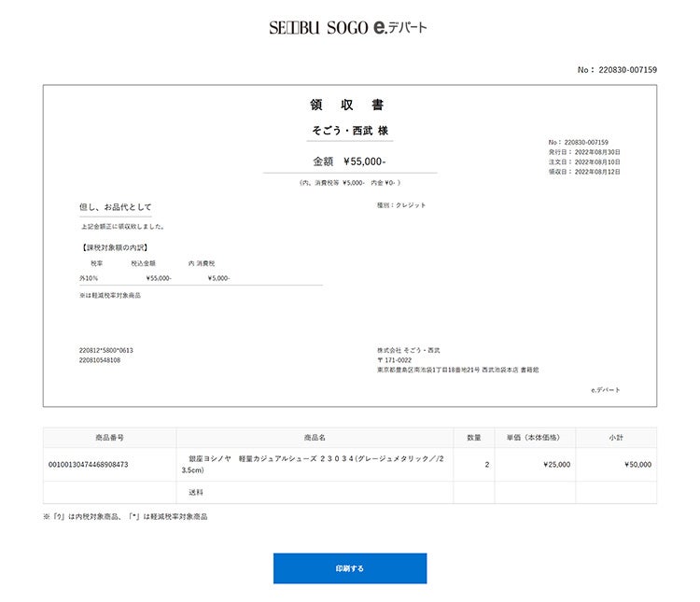Click the subtotal ¥50,000
This screenshot has height=602, width=700.
[x=638, y=465]
